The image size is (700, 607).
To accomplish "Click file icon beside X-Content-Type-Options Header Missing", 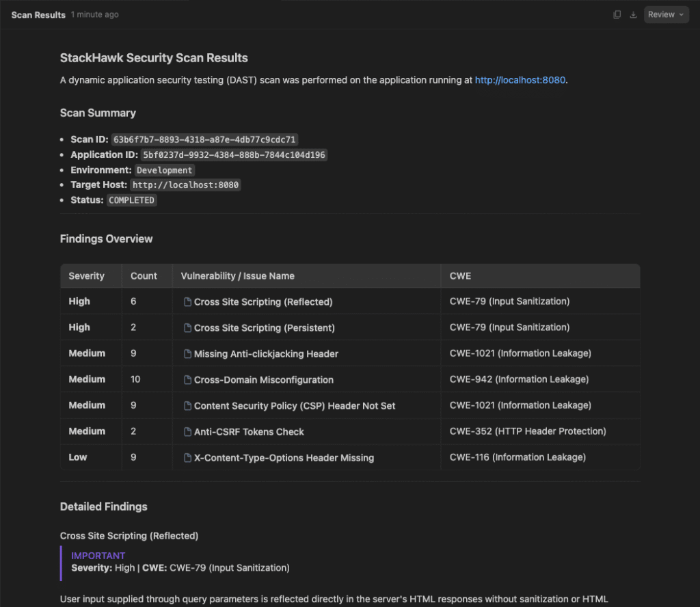I will click(x=188, y=458).
